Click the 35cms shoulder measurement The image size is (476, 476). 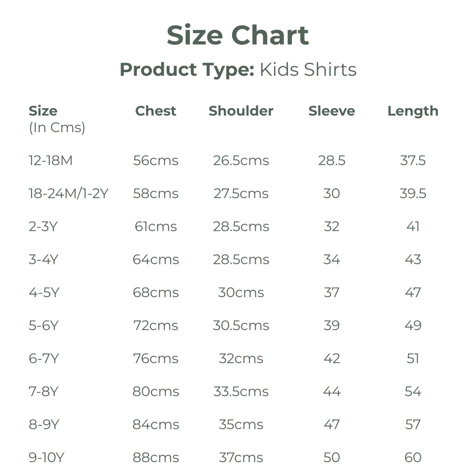tap(241, 424)
